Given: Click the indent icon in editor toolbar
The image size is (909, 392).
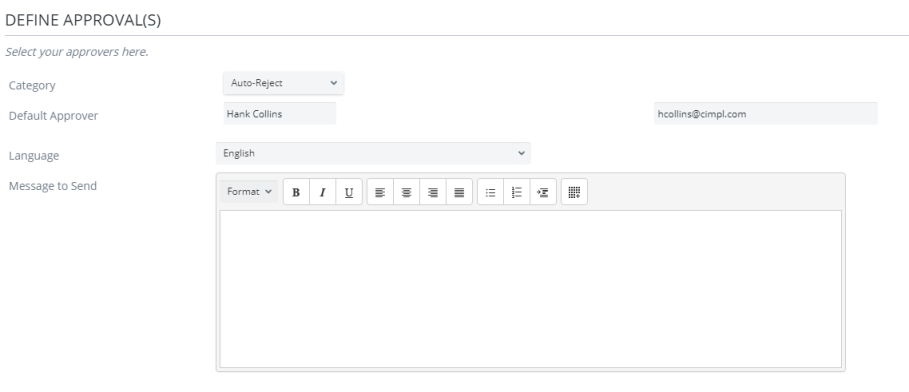Looking at the screenshot, I should [x=543, y=192].
